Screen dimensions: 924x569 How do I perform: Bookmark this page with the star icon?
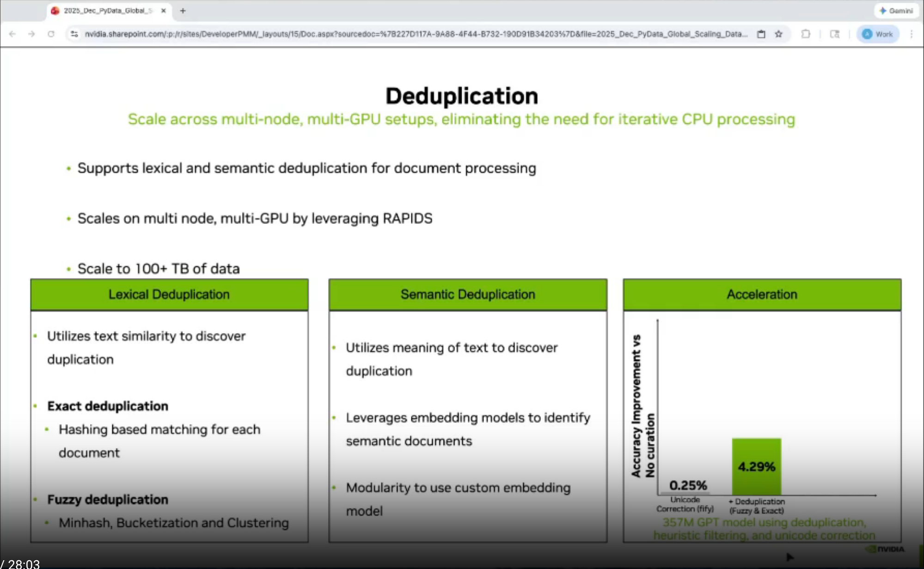pyautogui.click(x=779, y=34)
